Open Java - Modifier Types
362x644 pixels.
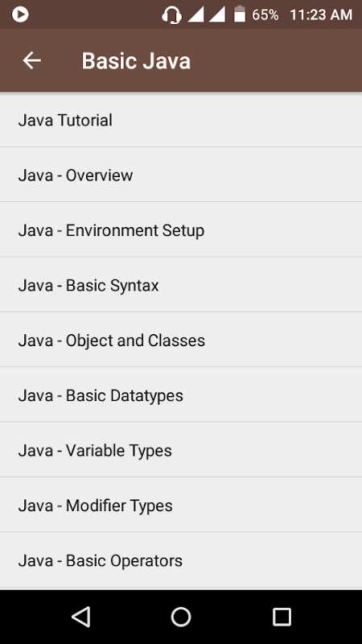point(181,505)
